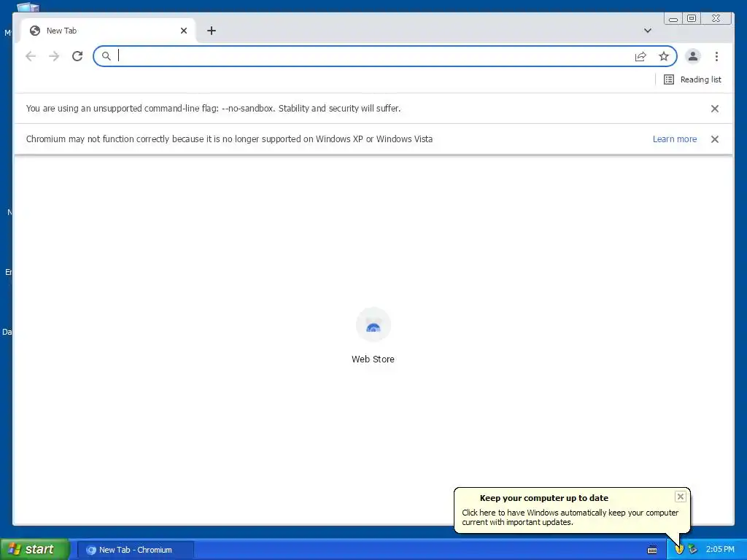
Task: Click the network tray icon near the clock
Action: (x=693, y=550)
